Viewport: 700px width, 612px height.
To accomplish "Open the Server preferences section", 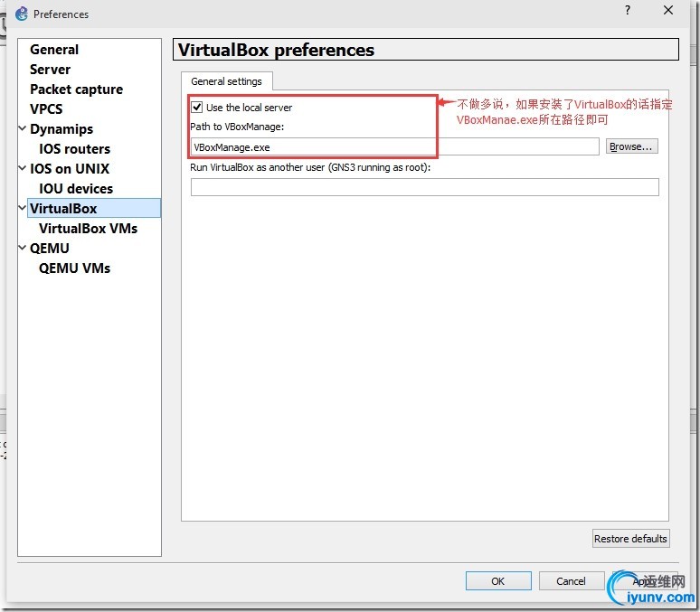I will click(50, 70).
